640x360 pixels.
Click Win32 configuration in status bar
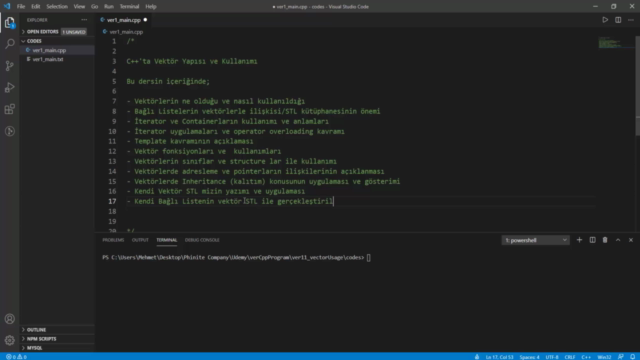coord(604,357)
